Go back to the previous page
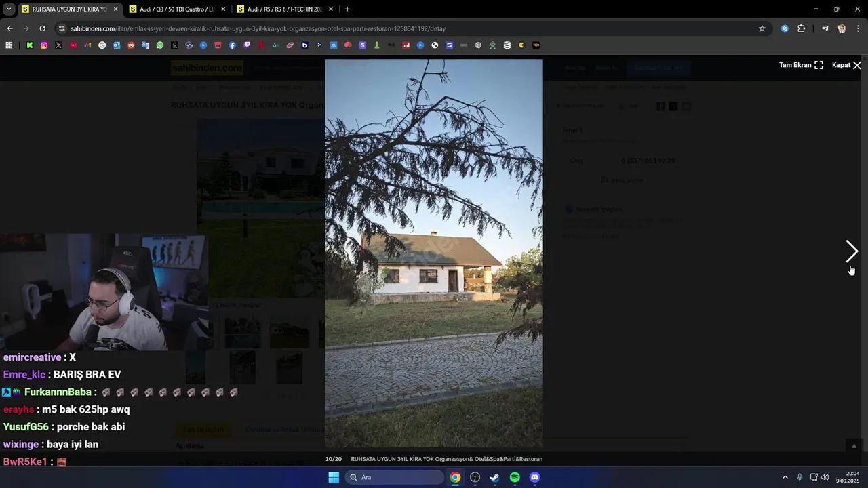868x488 pixels. (9, 28)
